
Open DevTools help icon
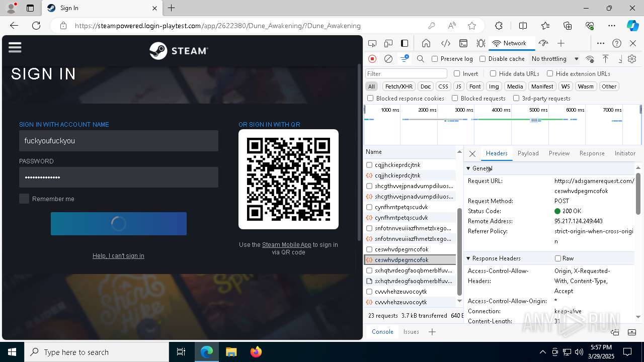[x=617, y=43]
